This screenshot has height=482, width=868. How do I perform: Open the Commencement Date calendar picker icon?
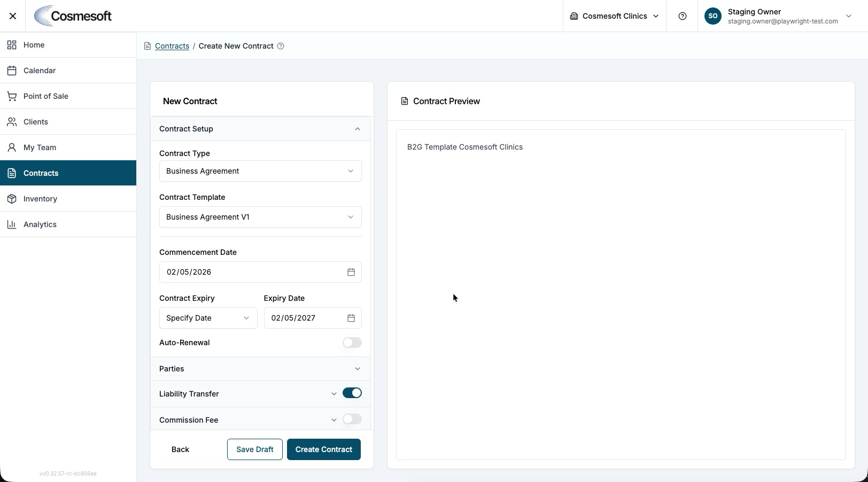pyautogui.click(x=351, y=272)
